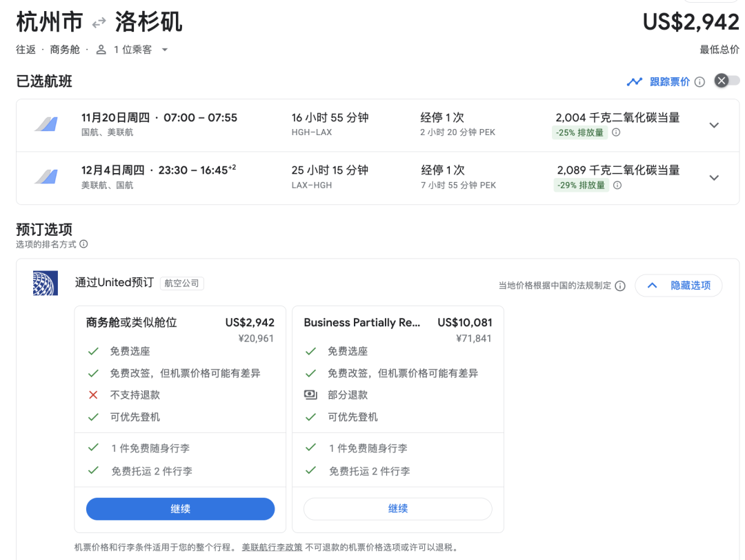Click info icon next to 跟踪票价

click(699, 82)
